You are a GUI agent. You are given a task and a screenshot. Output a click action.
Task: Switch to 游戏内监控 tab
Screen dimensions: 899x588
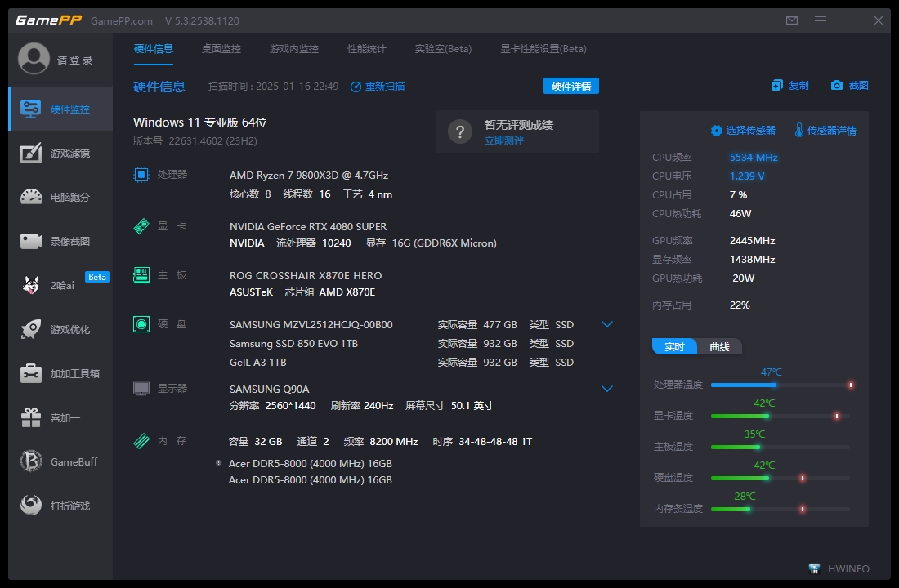[x=294, y=49]
